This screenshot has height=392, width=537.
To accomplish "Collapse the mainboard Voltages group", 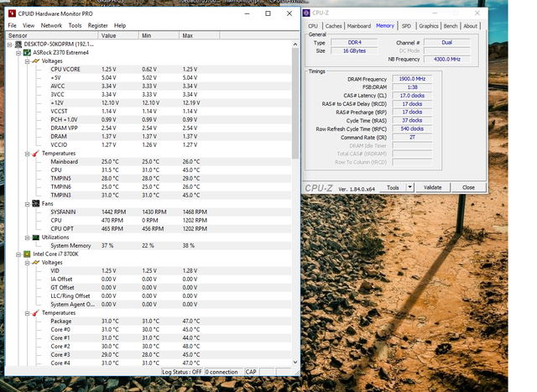I will pos(27,61).
